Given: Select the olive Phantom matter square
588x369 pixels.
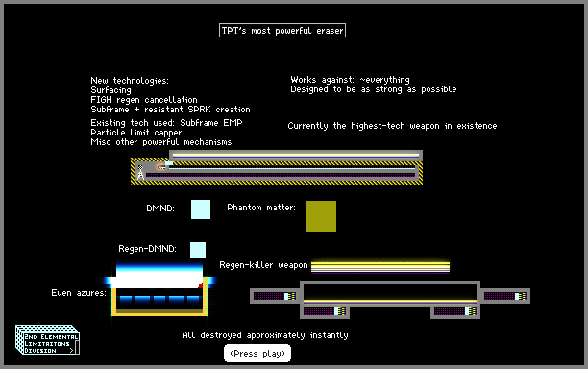Looking at the screenshot, I should tap(321, 216).
